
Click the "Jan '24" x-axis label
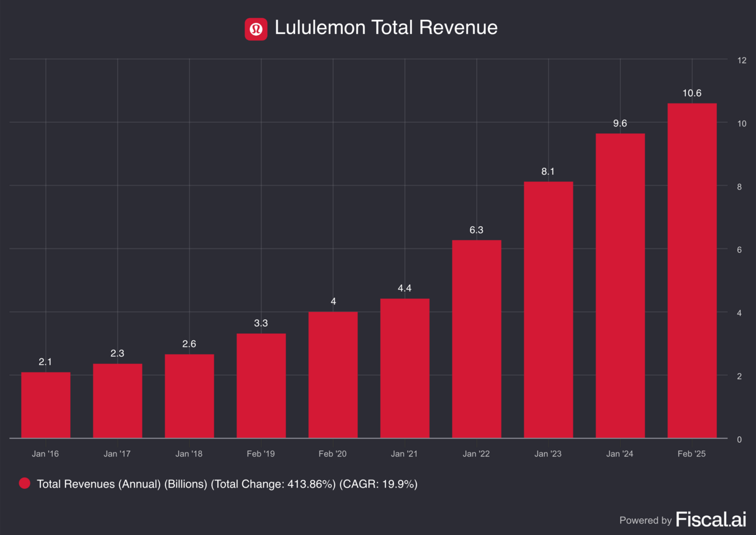pos(620,454)
